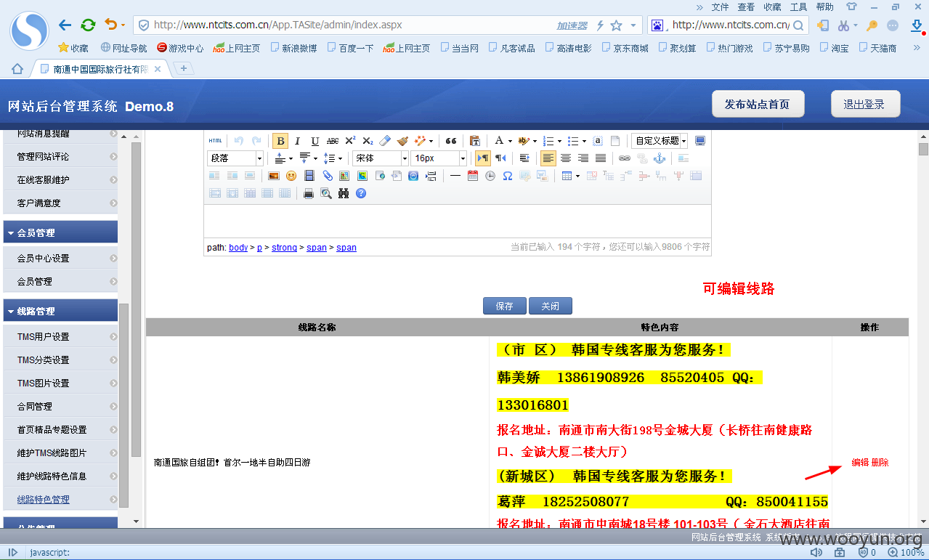Screen dimensions: 929x560
Task: Insert the date using the calendar icon
Action: click(473, 176)
